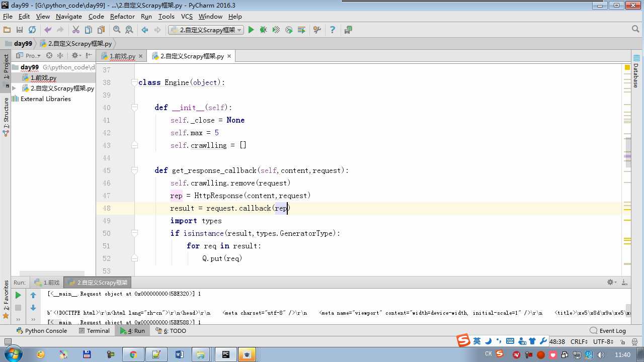Click the Undo arrow icon
Viewport: 644px width, 362px height.
pos(48,30)
